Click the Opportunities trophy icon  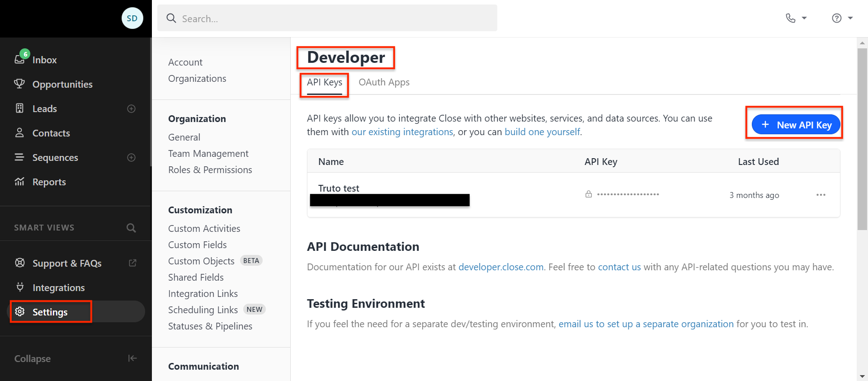[x=19, y=84]
